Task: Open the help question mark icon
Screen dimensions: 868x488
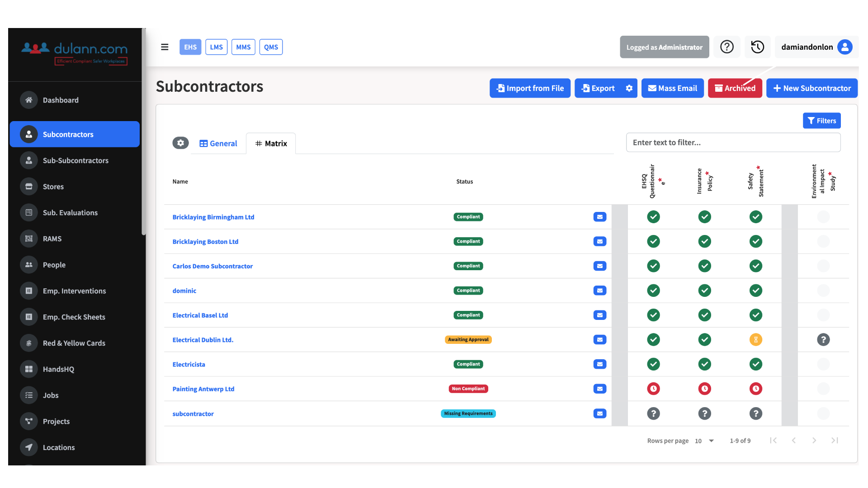Action: (726, 47)
